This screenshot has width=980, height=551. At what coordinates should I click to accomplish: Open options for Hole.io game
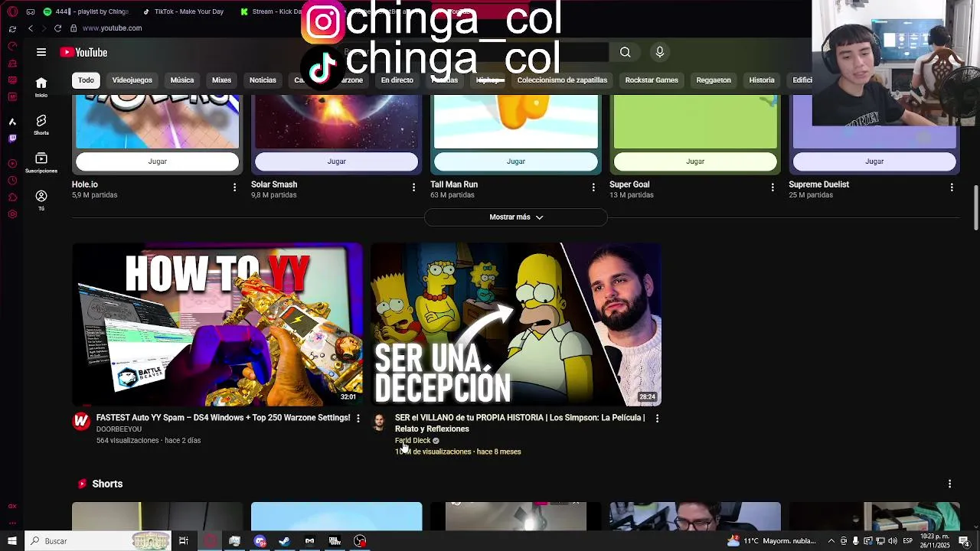[x=234, y=187]
